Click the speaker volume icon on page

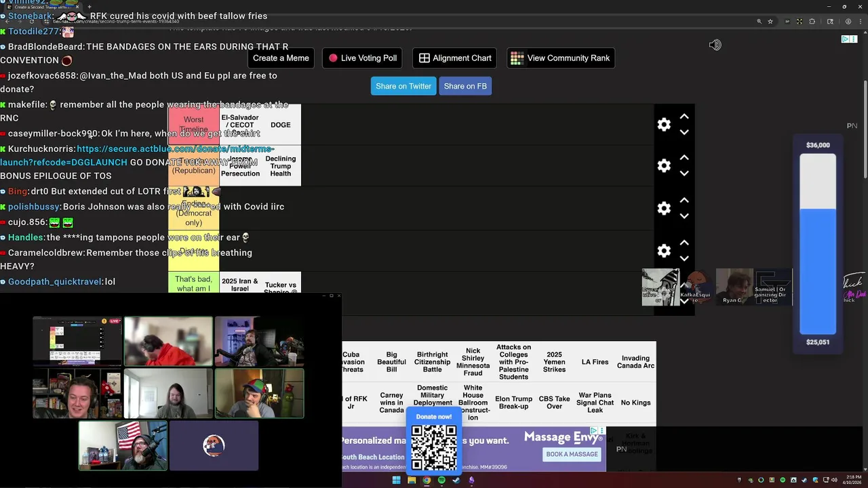point(715,45)
